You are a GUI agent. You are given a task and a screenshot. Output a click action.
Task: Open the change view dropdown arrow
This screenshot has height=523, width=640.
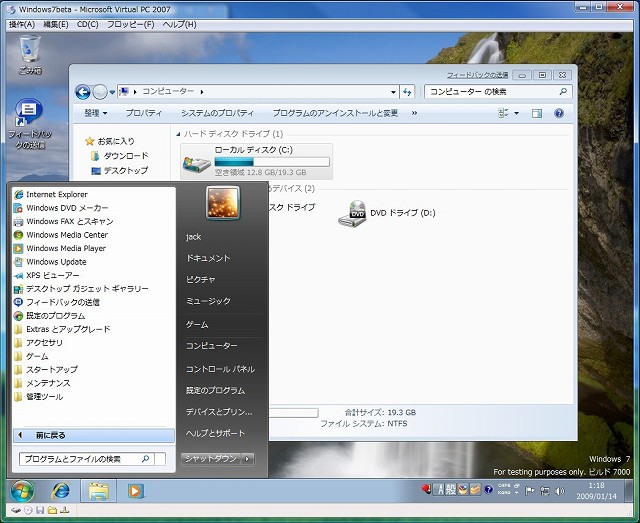(516, 113)
